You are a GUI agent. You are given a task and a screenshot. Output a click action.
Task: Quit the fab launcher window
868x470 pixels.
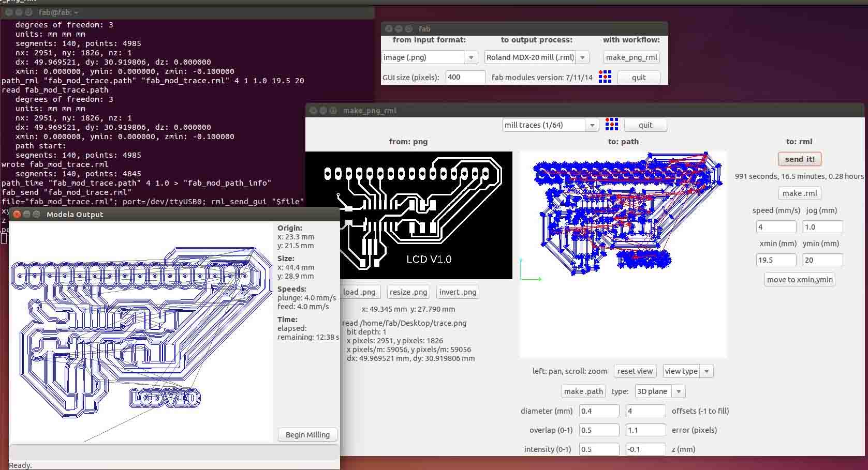click(639, 78)
